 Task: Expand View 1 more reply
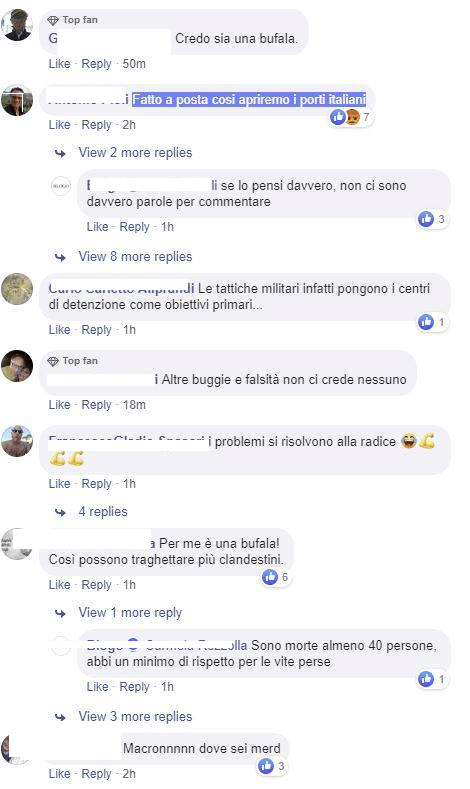coord(130,613)
